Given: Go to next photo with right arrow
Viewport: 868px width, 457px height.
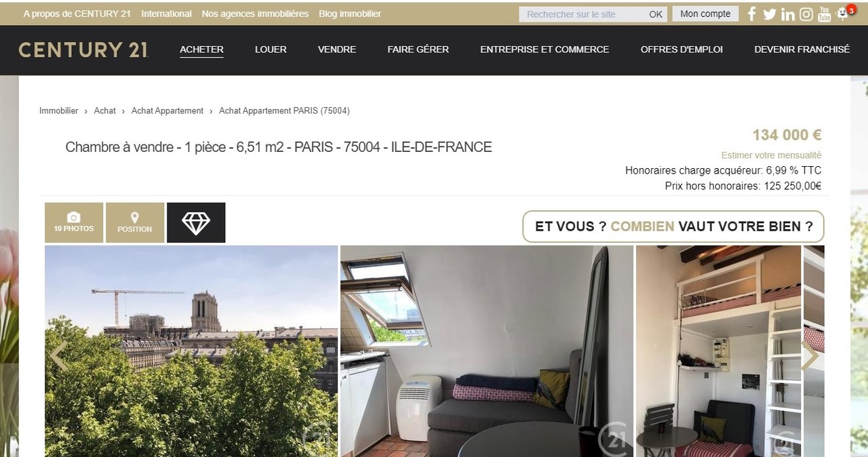Looking at the screenshot, I should point(810,357).
